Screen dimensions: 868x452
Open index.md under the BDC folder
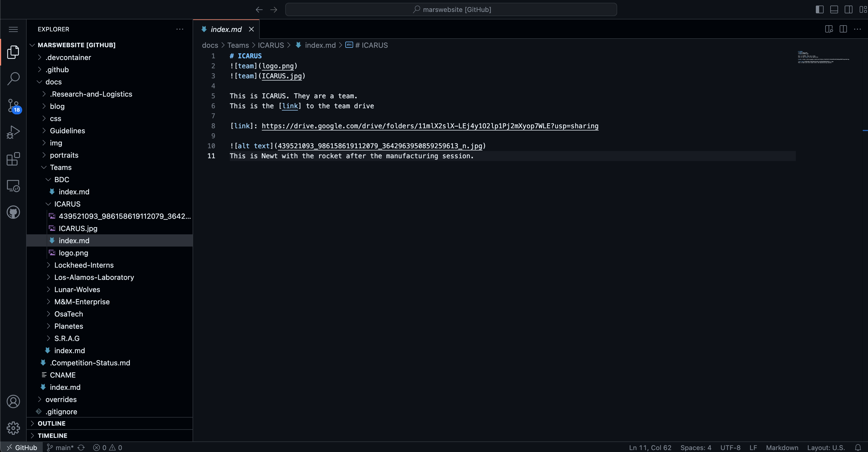click(110, 192)
